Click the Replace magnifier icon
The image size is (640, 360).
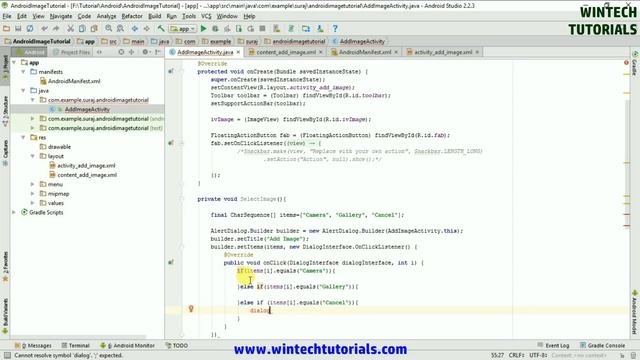(x=120, y=29)
